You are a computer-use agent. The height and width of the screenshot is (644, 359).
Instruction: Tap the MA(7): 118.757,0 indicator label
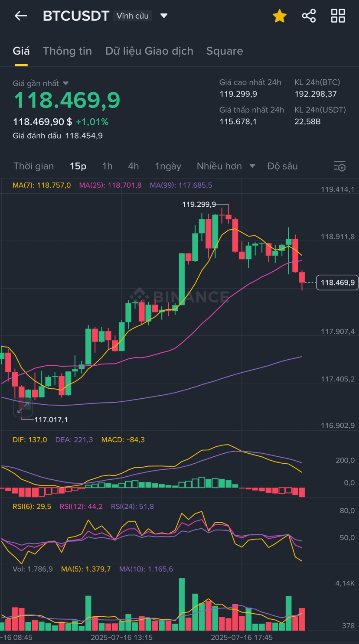[x=42, y=185]
